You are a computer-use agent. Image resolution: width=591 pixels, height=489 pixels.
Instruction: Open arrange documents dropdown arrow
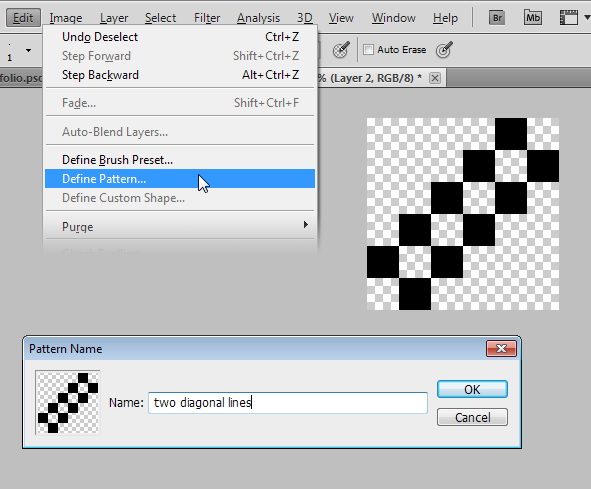click(586, 17)
